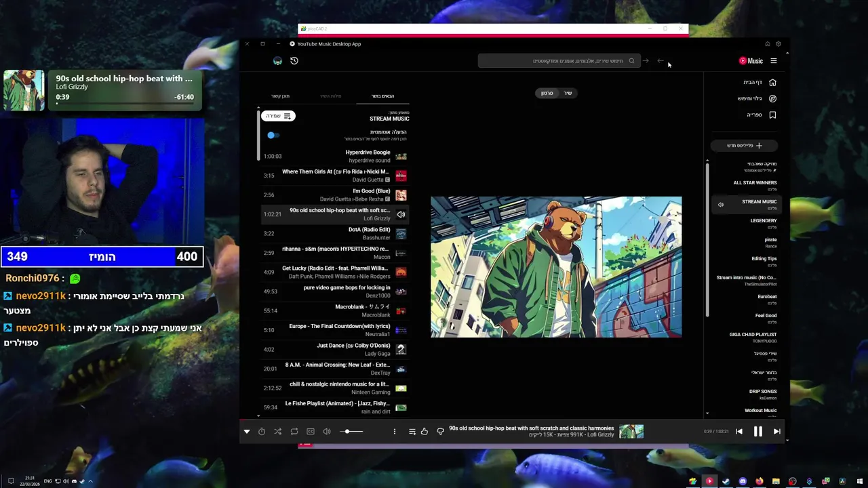Open GIGA CHAD PLAYLIST in sidebar
This screenshot has height=488, width=868.
click(753, 337)
